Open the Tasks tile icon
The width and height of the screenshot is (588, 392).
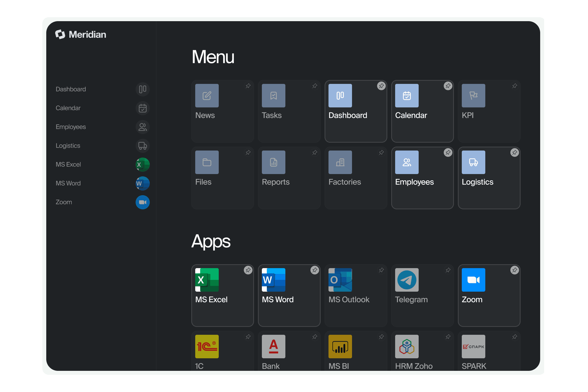point(274,96)
